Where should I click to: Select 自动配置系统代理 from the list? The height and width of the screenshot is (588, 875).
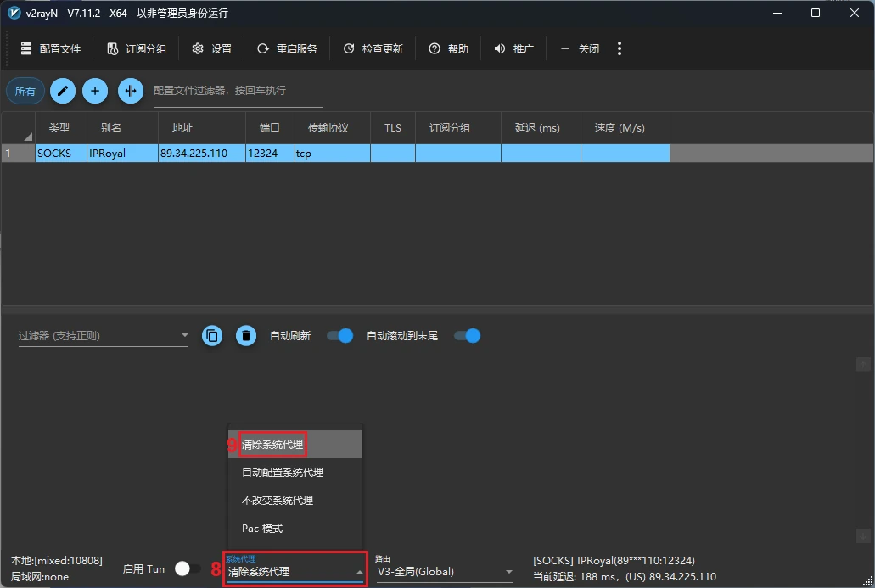283,472
